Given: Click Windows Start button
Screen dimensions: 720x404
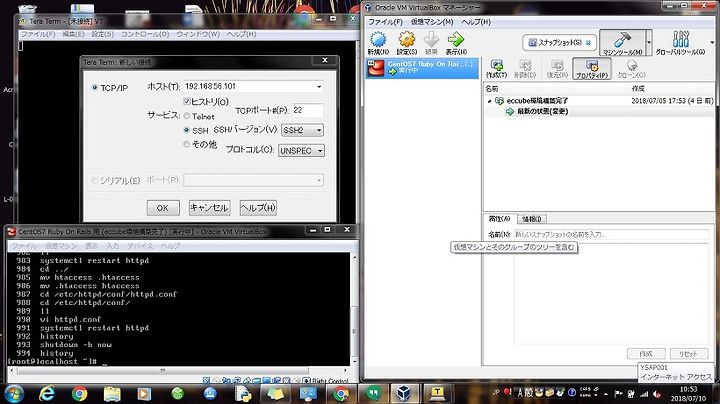Looking at the screenshot, I should 13,394.
